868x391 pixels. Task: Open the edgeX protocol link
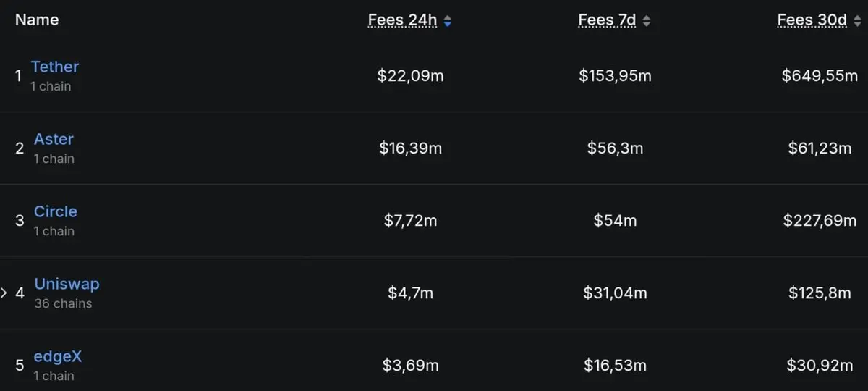coord(58,356)
